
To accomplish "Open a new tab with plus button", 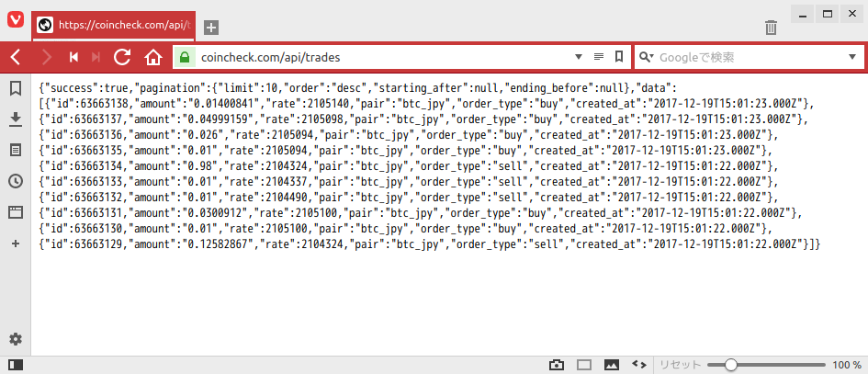I will [x=210, y=28].
